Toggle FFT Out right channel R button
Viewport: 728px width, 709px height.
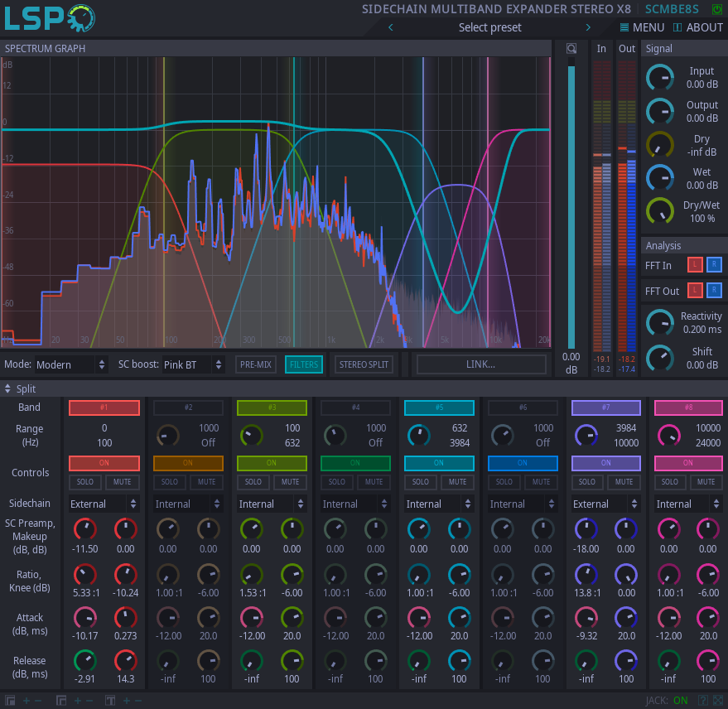(714, 290)
